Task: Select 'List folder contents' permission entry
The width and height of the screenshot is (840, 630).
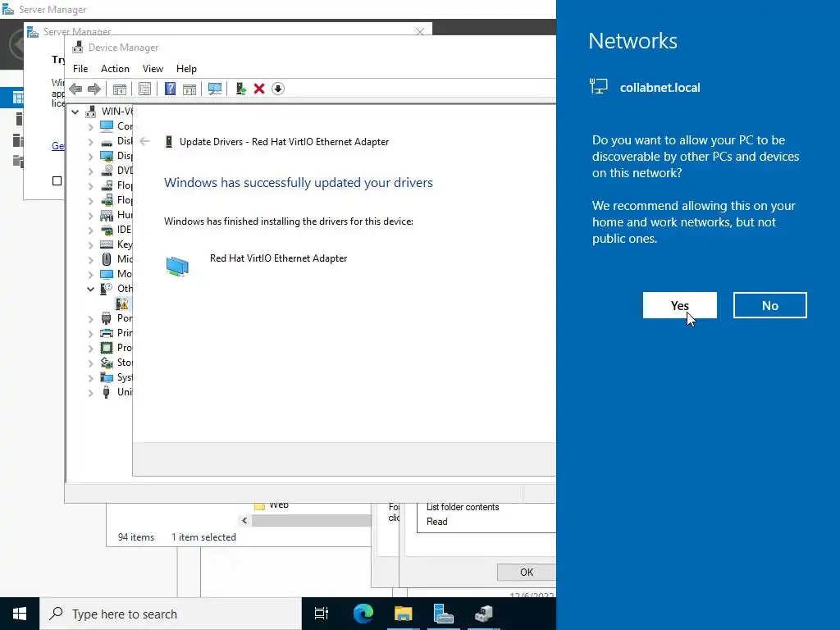Action: pyautogui.click(x=463, y=507)
